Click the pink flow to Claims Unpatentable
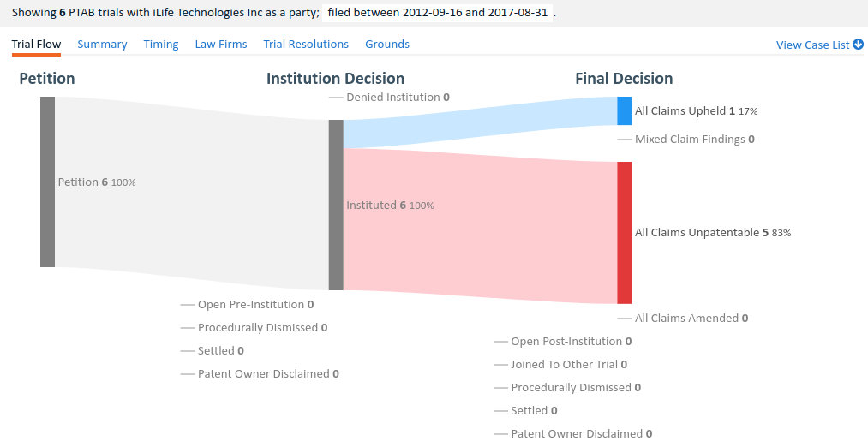The height and width of the screenshot is (441, 868). [480, 223]
